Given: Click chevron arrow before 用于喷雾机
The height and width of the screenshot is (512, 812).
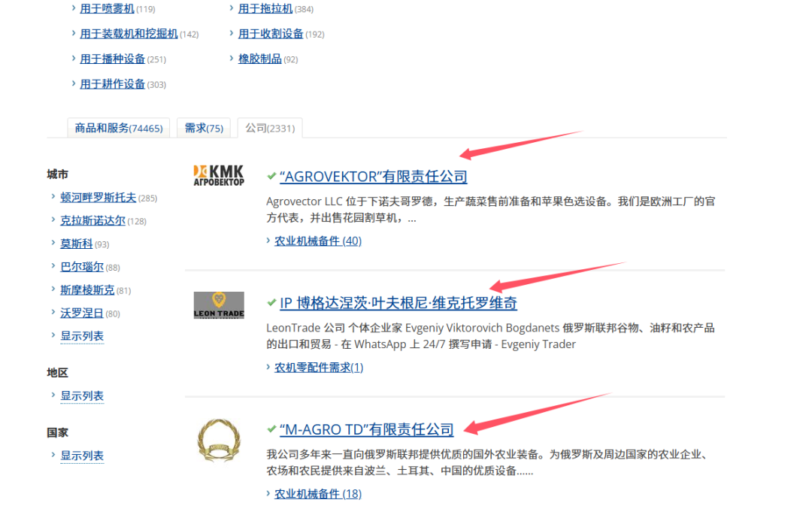Looking at the screenshot, I should pyautogui.click(x=74, y=8).
